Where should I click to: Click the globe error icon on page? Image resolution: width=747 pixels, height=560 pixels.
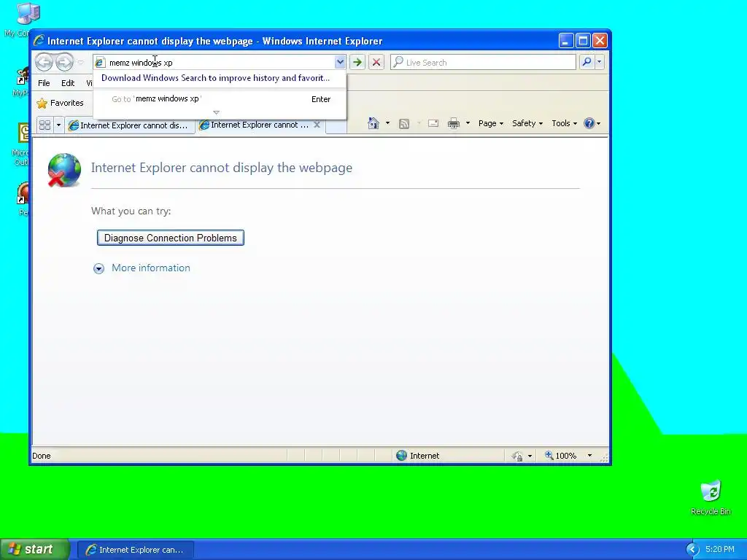(x=64, y=170)
